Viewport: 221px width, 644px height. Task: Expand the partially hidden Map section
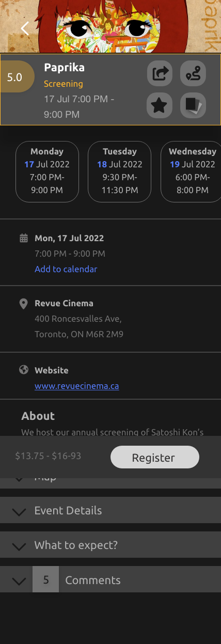pos(110,483)
